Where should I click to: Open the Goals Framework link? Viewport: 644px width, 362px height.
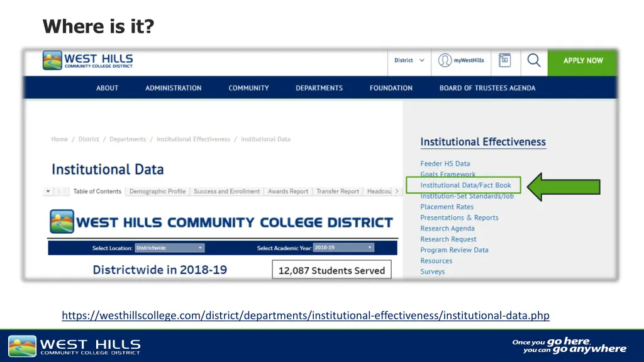(x=448, y=174)
